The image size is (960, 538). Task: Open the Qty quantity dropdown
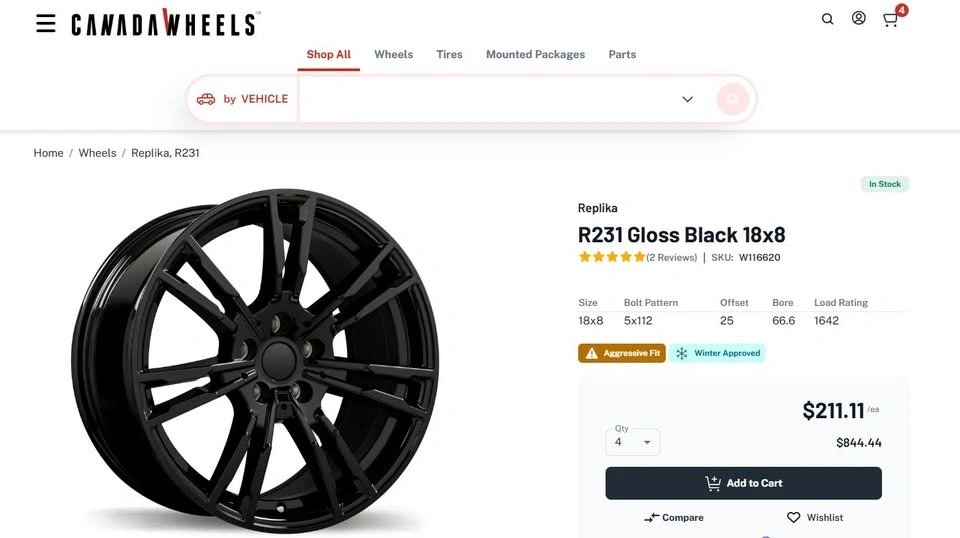tap(633, 442)
